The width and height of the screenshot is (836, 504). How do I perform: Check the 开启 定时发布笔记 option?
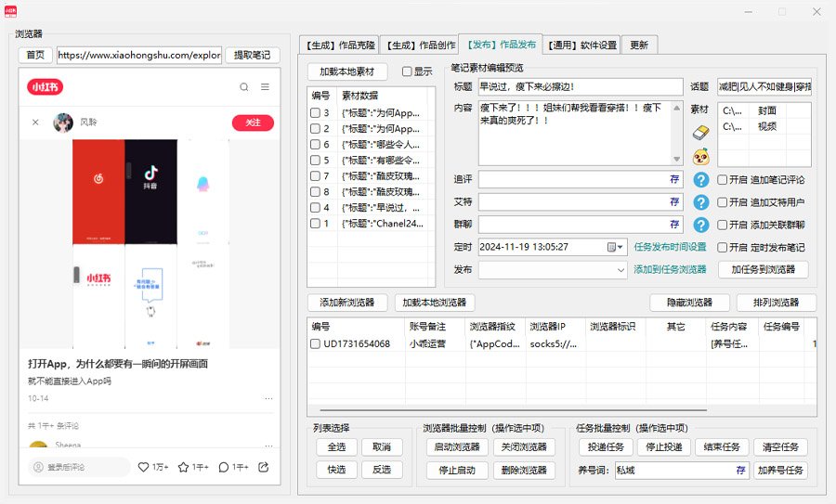pos(722,248)
